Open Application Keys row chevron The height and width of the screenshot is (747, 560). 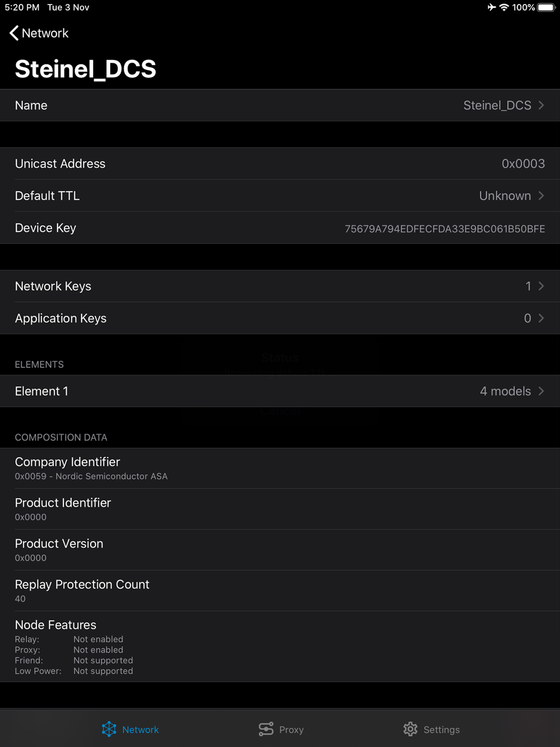(x=541, y=318)
